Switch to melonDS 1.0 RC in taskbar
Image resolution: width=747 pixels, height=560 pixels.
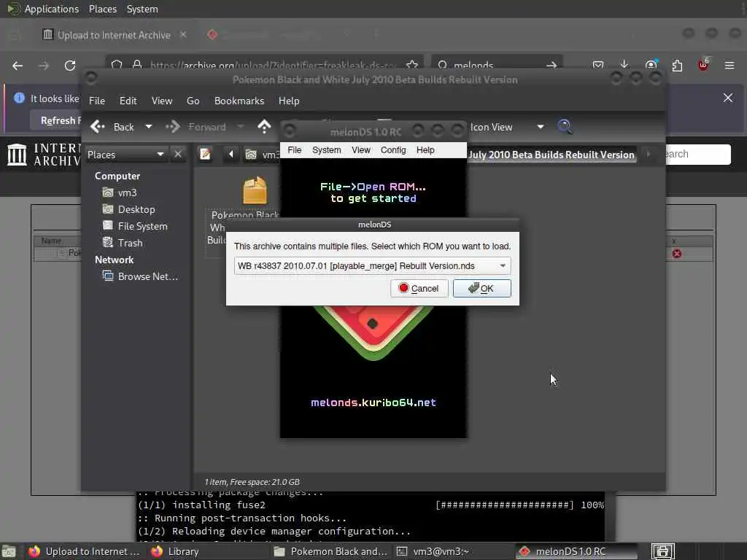click(x=576, y=551)
